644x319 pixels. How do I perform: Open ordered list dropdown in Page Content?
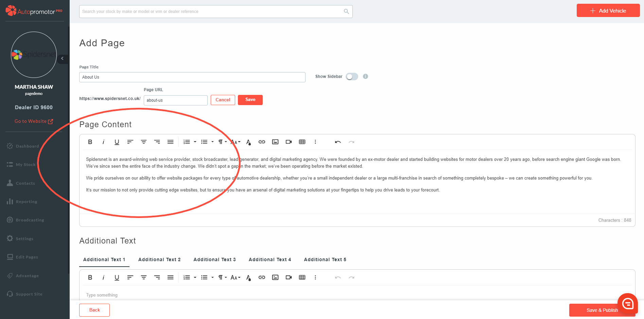pyautogui.click(x=195, y=142)
